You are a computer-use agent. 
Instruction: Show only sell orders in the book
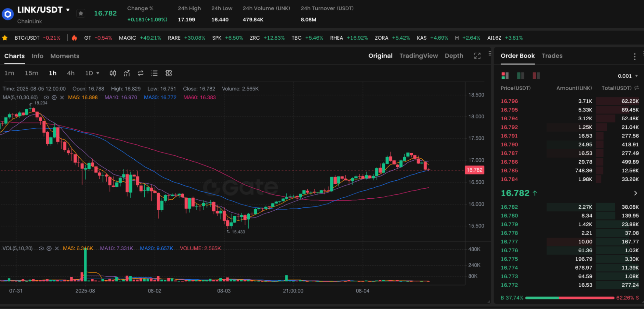tap(536, 75)
